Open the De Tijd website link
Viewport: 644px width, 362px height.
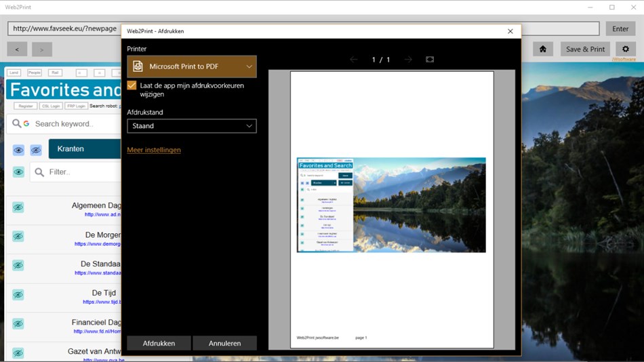(102, 302)
